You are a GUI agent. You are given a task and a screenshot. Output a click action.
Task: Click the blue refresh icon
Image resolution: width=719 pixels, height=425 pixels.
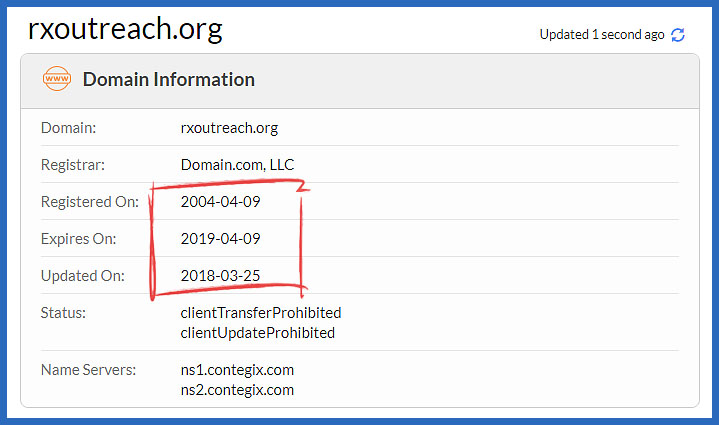coord(678,35)
